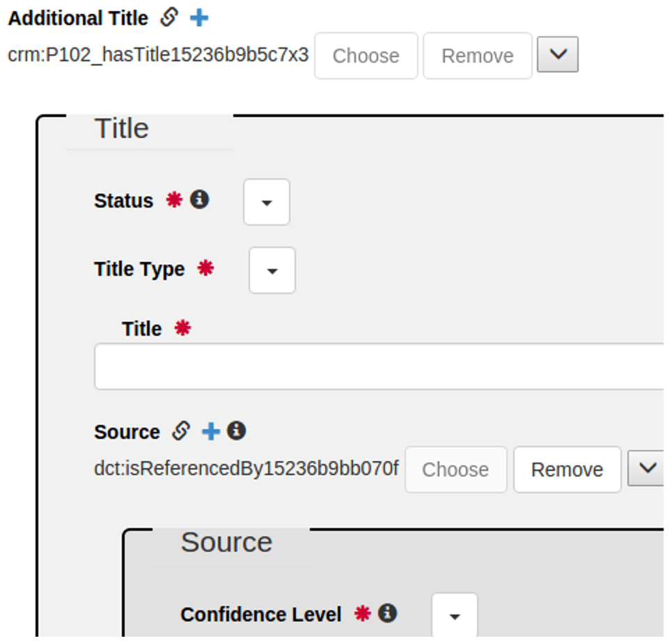The width and height of the screenshot is (672, 643).
Task: Open the Title Type dropdown
Action: tap(272, 270)
